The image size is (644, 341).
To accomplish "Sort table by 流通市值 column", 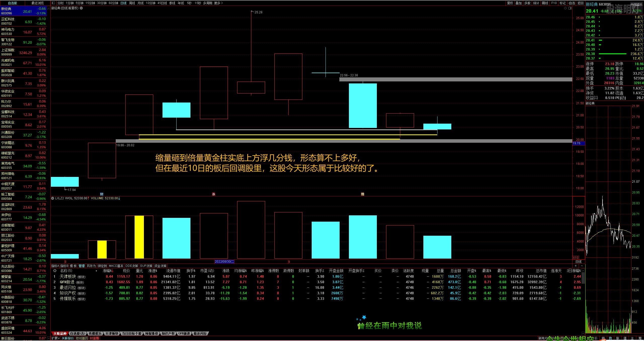I will 173,271.
